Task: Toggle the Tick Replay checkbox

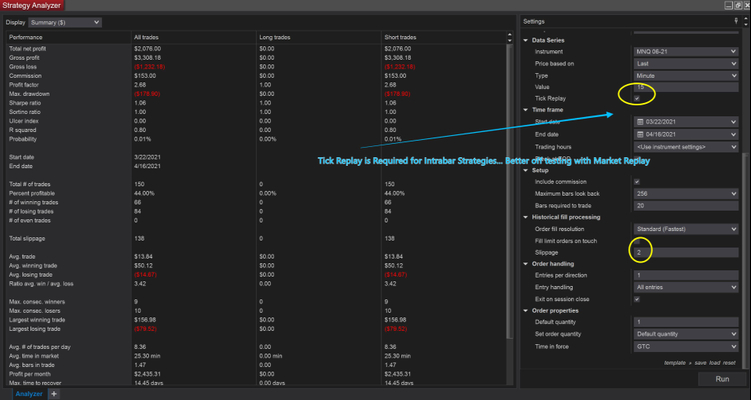Action: pyautogui.click(x=637, y=98)
